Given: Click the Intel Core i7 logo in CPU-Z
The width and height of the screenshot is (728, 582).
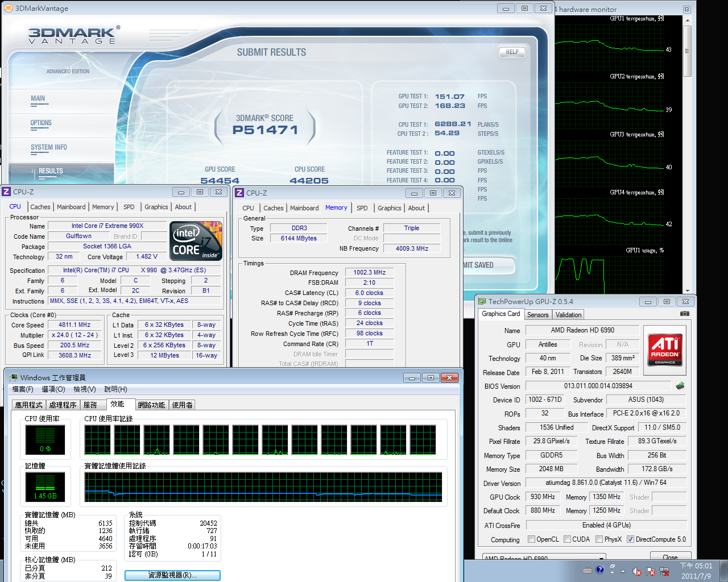Looking at the screenshot, I should pyautogui.click(x=196, y=242).
